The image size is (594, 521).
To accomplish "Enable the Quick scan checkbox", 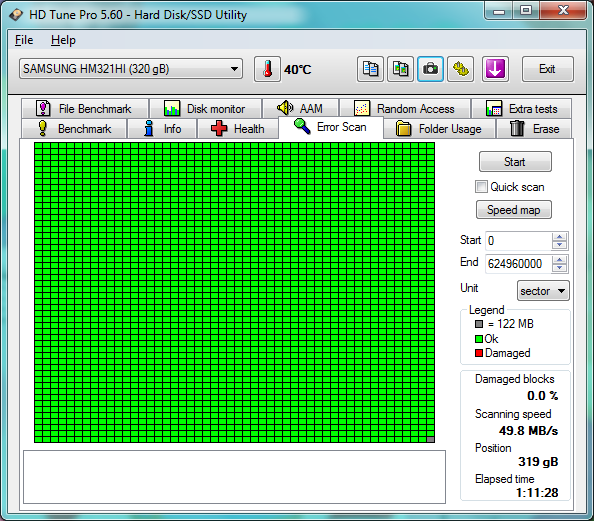I will click(x=481, y=187).
